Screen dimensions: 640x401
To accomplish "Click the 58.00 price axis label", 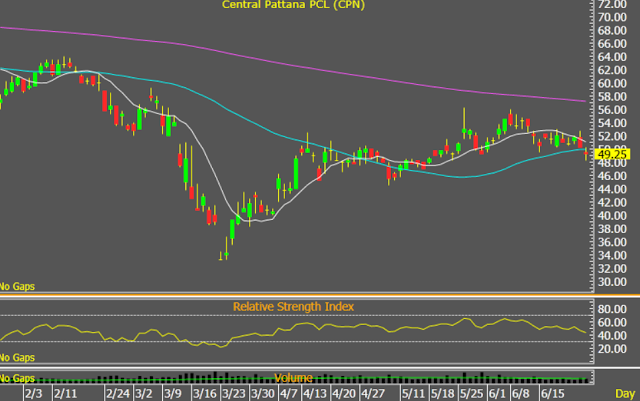I will point(612,96).
